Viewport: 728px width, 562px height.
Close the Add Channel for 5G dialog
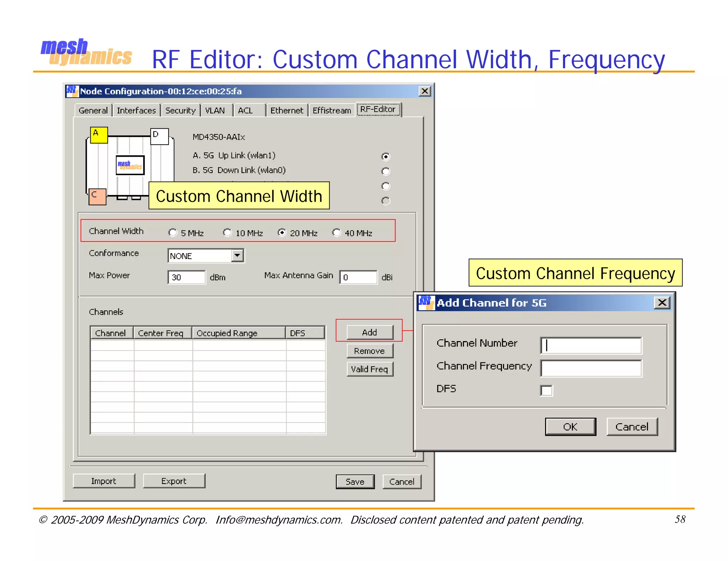662,303
